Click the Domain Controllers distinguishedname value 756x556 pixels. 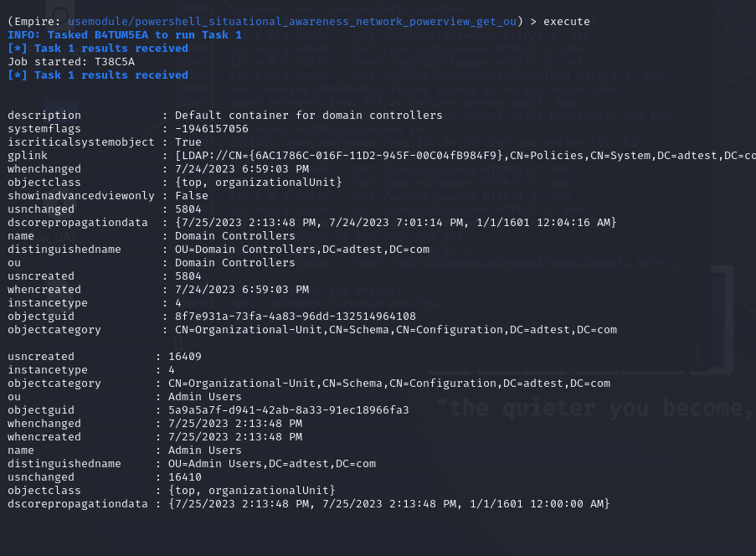click(302, 250)
